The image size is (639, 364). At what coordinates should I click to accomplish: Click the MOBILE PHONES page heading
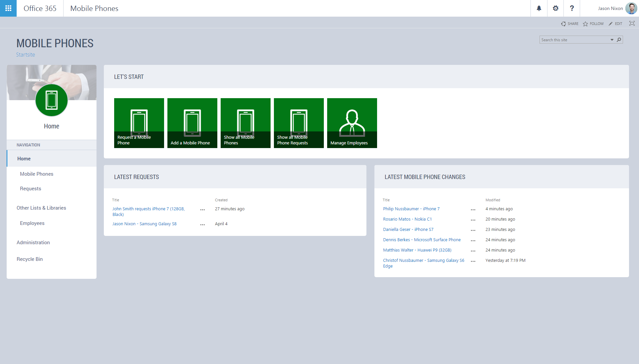[x=55, y=43]
